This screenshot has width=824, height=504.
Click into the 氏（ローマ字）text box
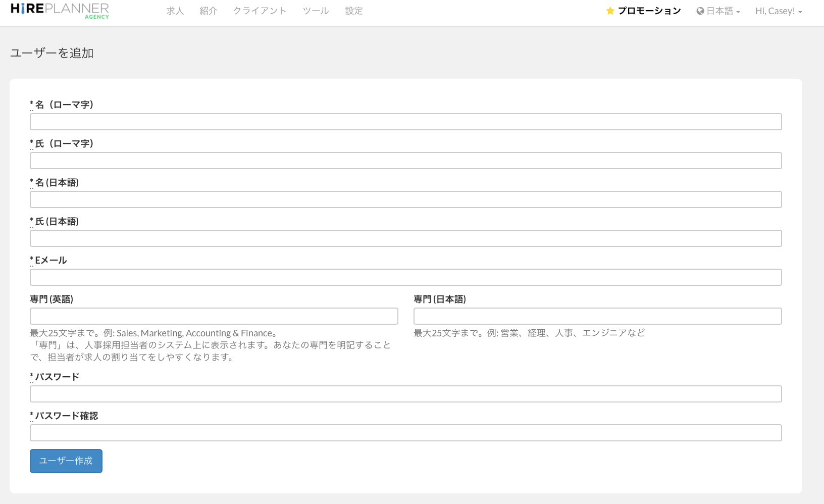(405, 161)
